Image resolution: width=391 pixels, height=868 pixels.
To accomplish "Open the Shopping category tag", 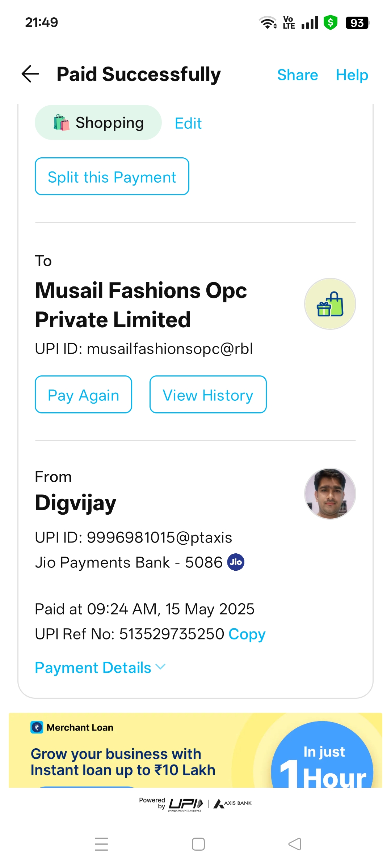I will click(98, 123).
